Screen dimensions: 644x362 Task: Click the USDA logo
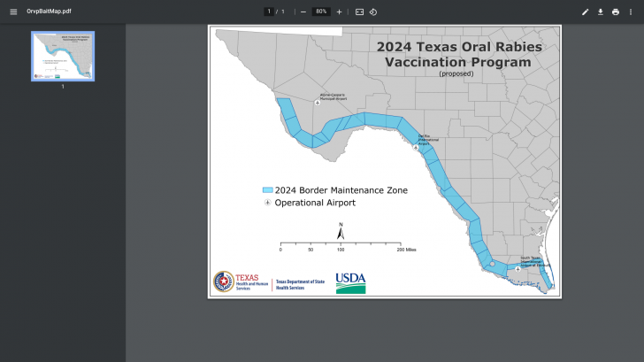tap(350, 283)
